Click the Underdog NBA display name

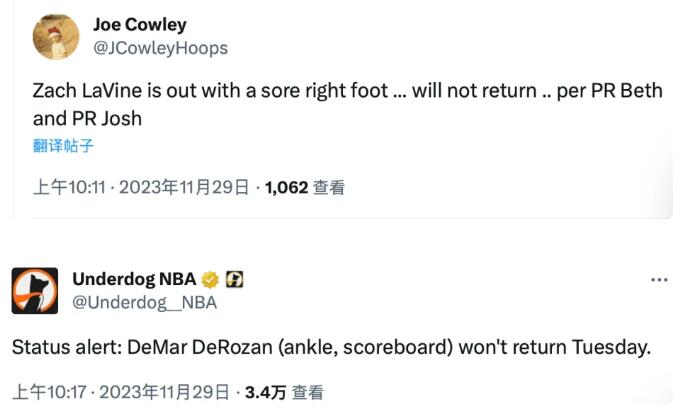(134, 280)
